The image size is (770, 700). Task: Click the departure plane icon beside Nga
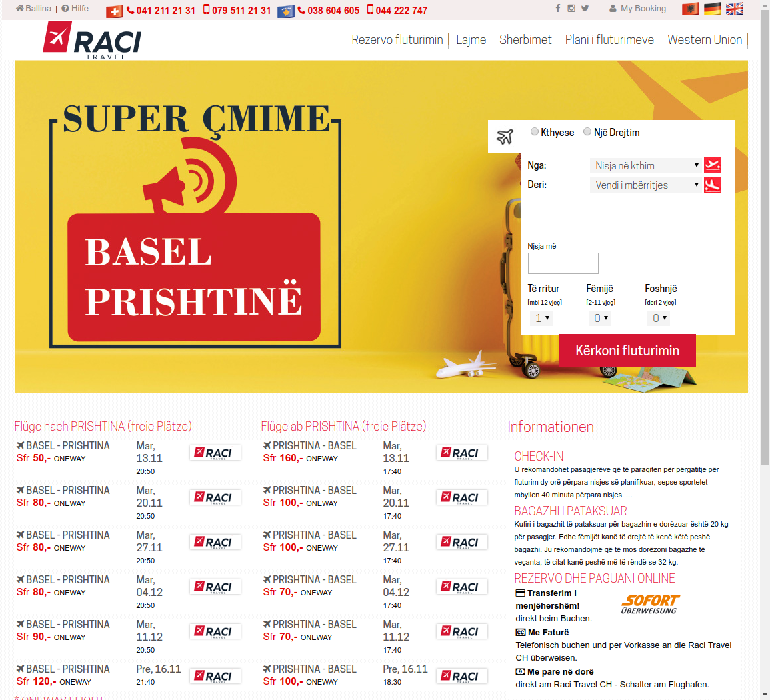coord(712,165)
